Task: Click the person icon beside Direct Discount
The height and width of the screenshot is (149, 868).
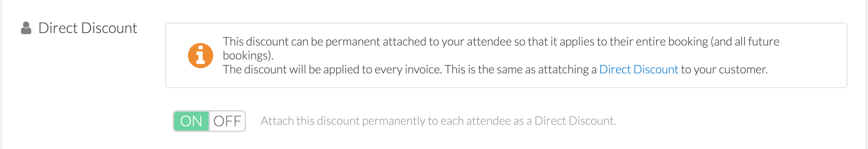Action: pyautogui.click(x=26, y=28)
